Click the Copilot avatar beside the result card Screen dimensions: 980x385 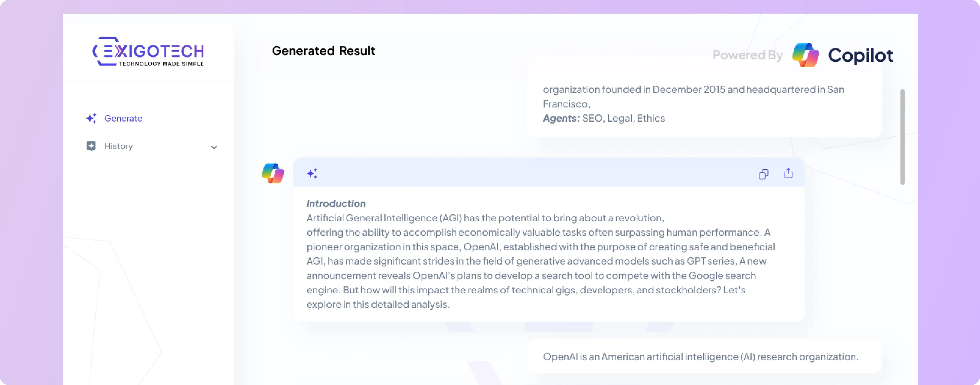(x=273, y=174)
